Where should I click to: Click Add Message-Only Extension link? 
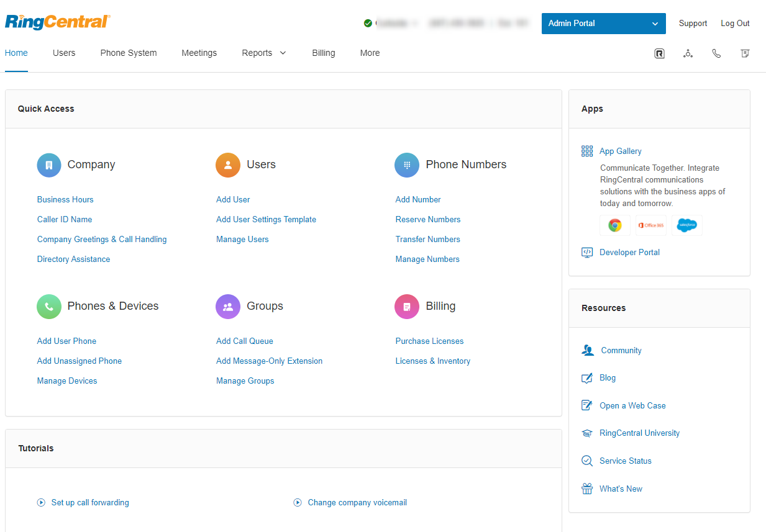(270, 361)
